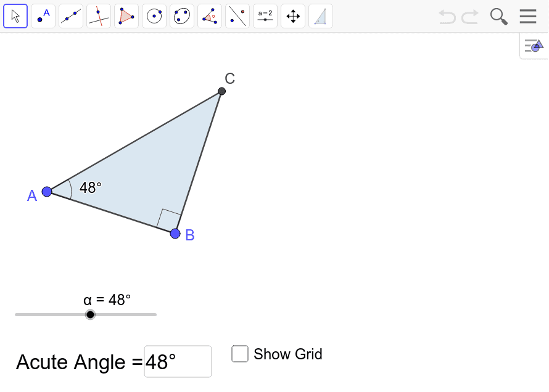Viewport: 549px width, 392px height.
Task: Open the style bar toggle
Action: 534,46
